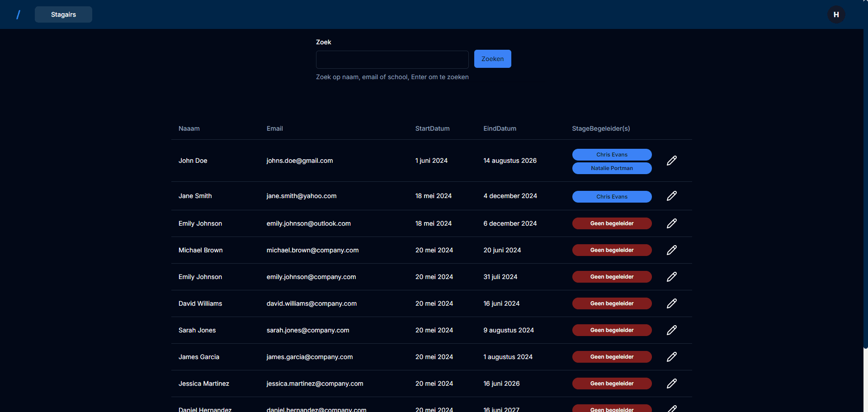Focus the Zoek search input field
The width and height of the screenshot is (868, 412).
pyautogui.click(x=392, y=59)
